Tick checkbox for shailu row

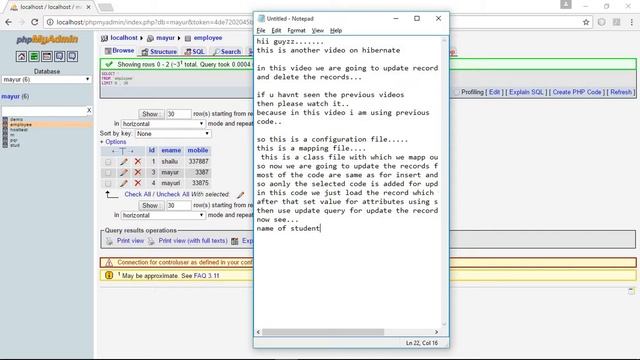108,162
